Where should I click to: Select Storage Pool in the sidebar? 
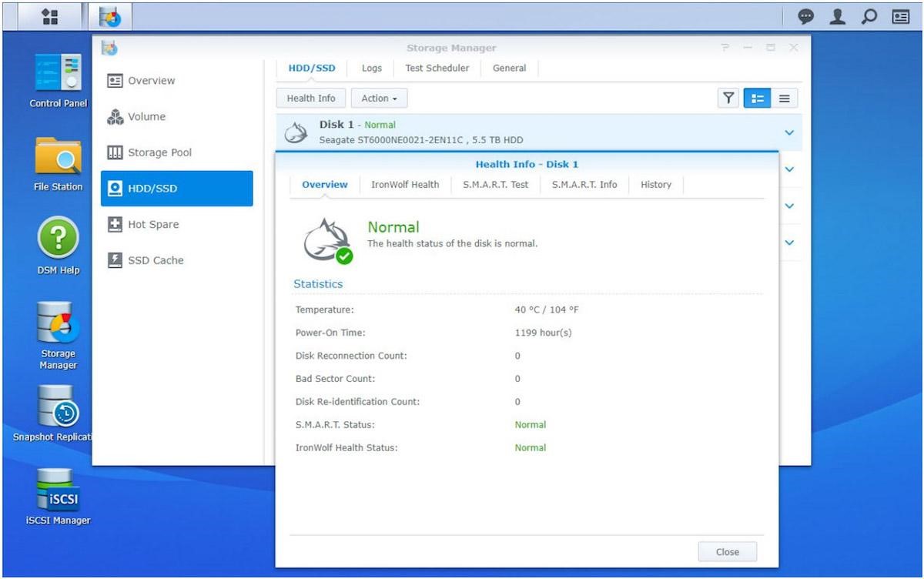[x=159, y=152]
